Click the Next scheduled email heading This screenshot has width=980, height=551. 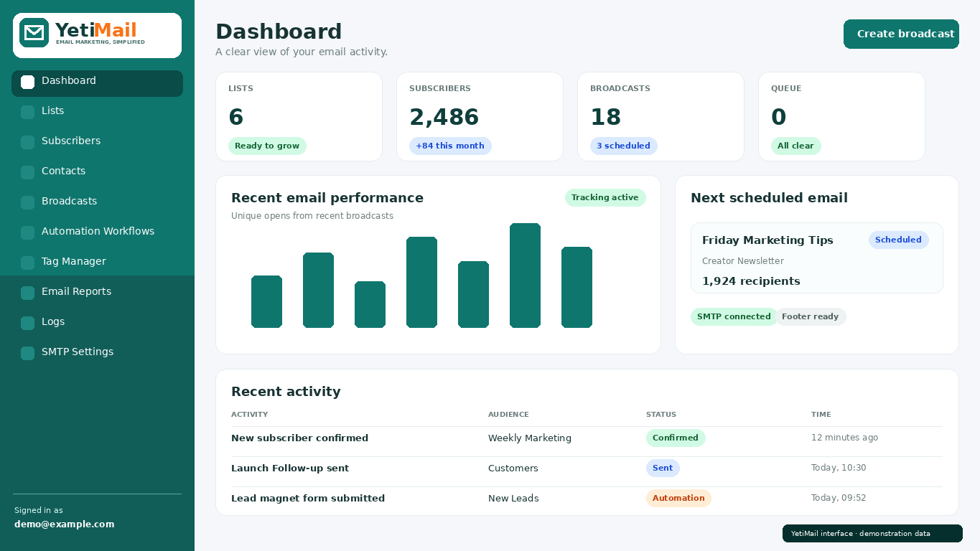tap(769, 197)
